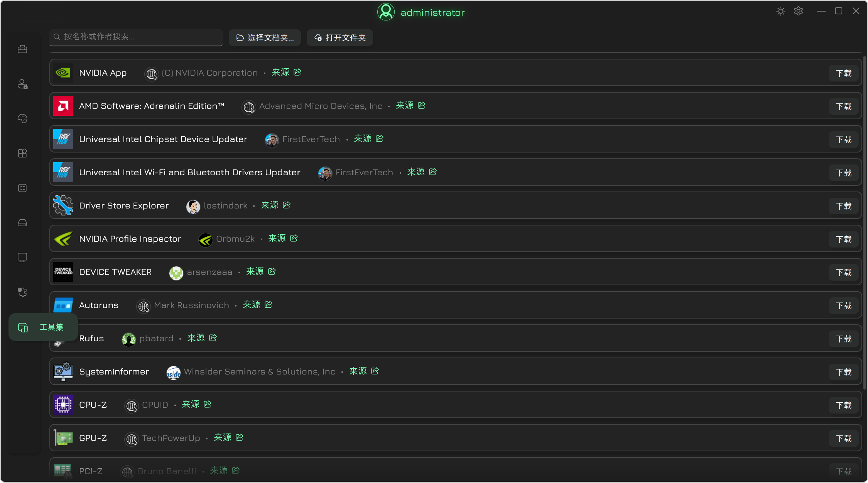Download DEVICE TWEAKER tool
Viewport: 868px width, 483px height.
[x=843, y=273]
